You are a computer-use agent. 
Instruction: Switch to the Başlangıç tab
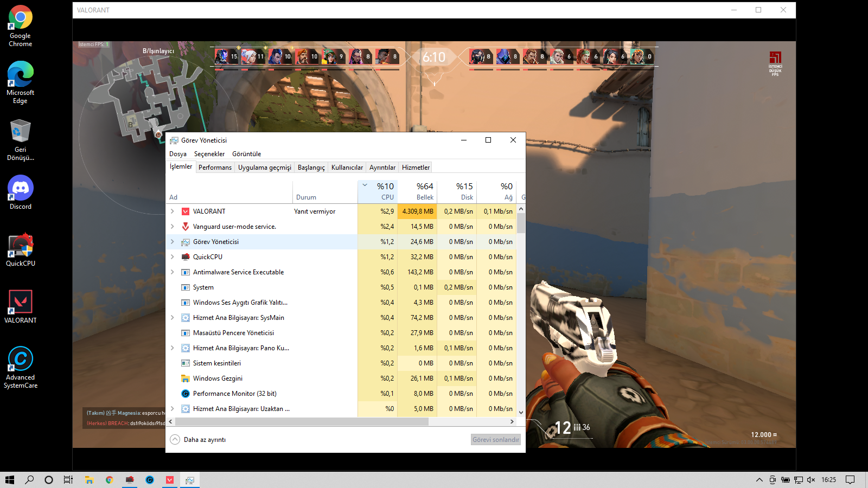(x=311, y=168)
